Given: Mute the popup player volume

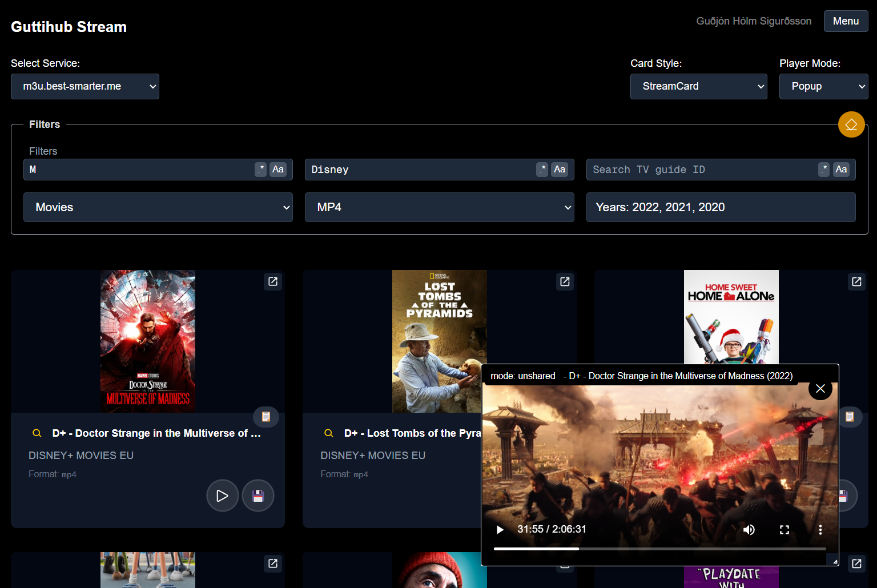Looking at the screenshot, I should (x=749, y=529).
